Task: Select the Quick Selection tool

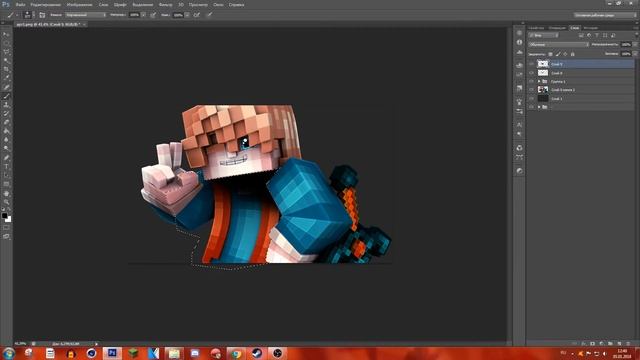Action: (x=6, y=61)
